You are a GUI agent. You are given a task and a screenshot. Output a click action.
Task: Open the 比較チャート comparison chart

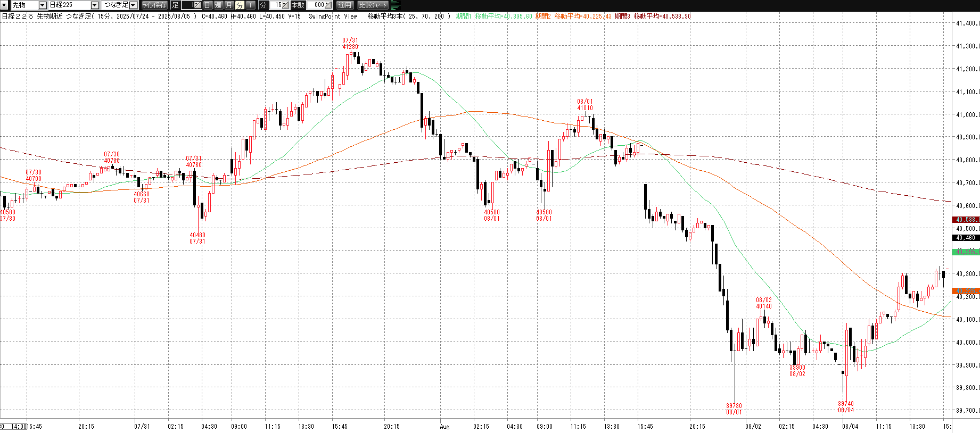[x=373, y=5]
